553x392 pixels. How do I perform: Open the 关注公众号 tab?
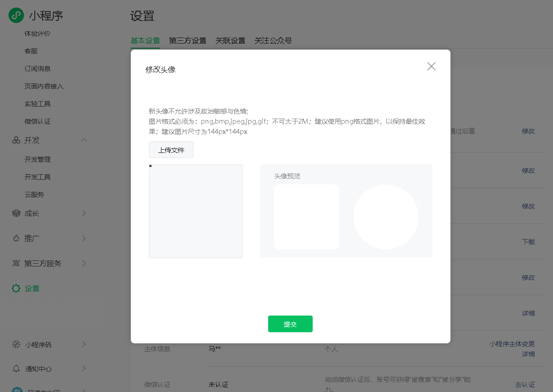click(273, 40)
